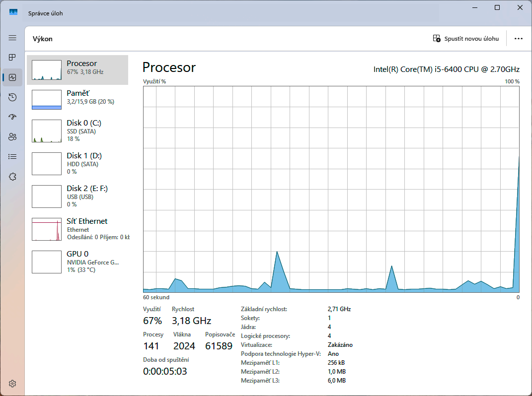This screenshot has height=396, width=532.
Task: Open Startup apps gauge icon
Action: [x=12, y=117]
